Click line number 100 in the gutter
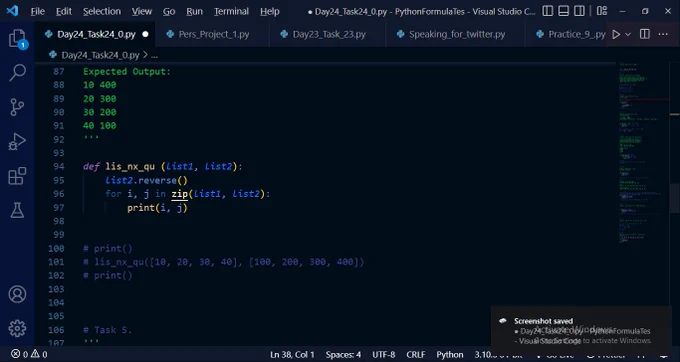This screenshot has height=362, width=680. click(x=56, y=248)
